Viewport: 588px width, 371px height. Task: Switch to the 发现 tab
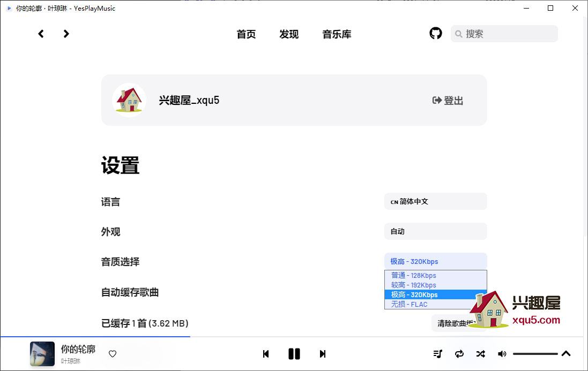289,34
